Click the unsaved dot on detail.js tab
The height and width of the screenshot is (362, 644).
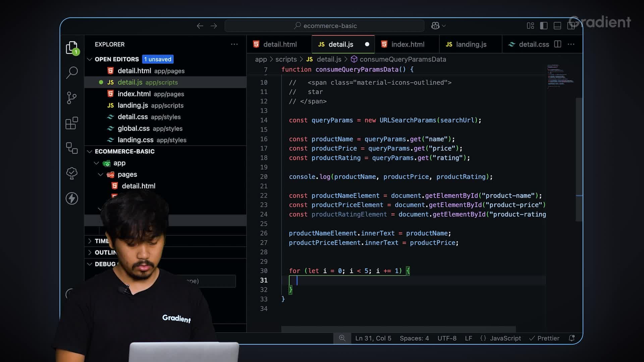(367, 44)
